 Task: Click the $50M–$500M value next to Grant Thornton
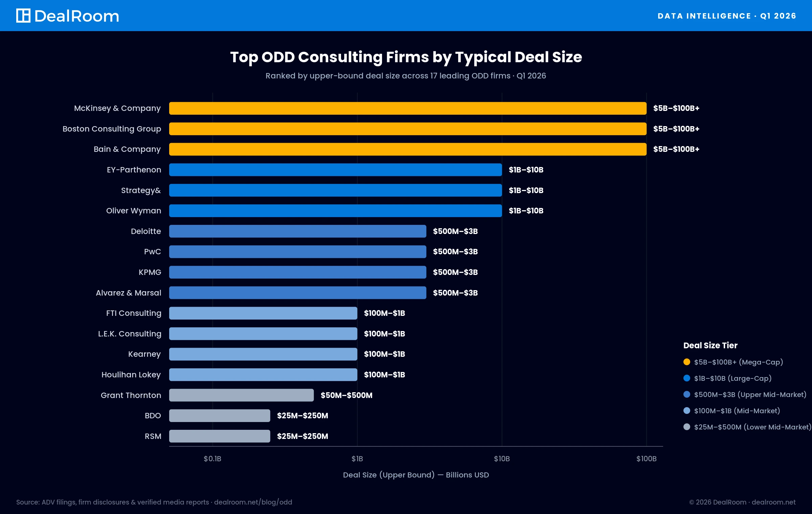[346, 395]
